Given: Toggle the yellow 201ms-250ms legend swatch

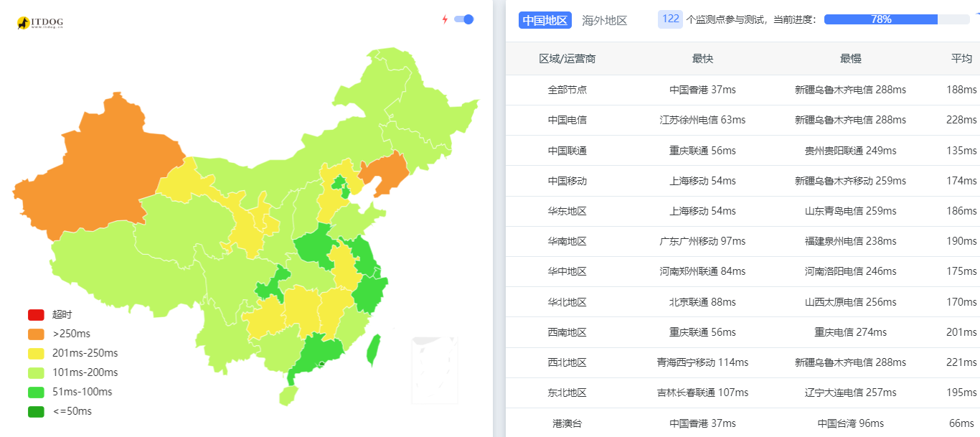Looking at the screenshot, I should tap(36, 354).
